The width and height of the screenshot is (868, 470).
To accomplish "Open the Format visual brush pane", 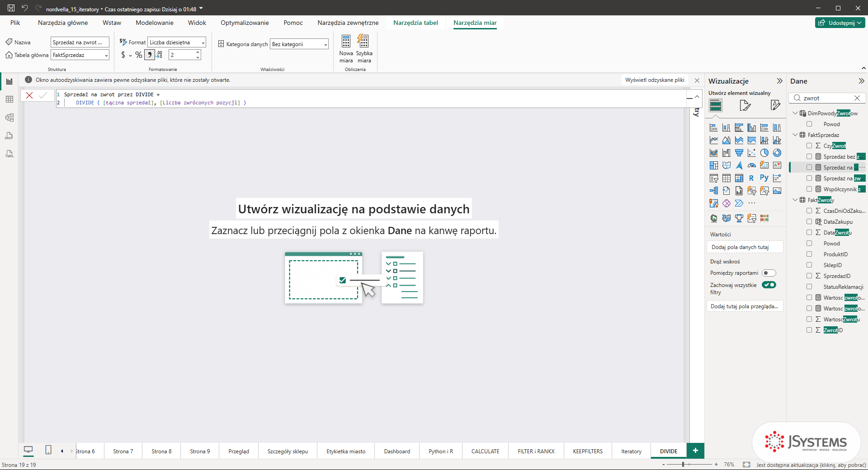I will (x=745, y=106).
